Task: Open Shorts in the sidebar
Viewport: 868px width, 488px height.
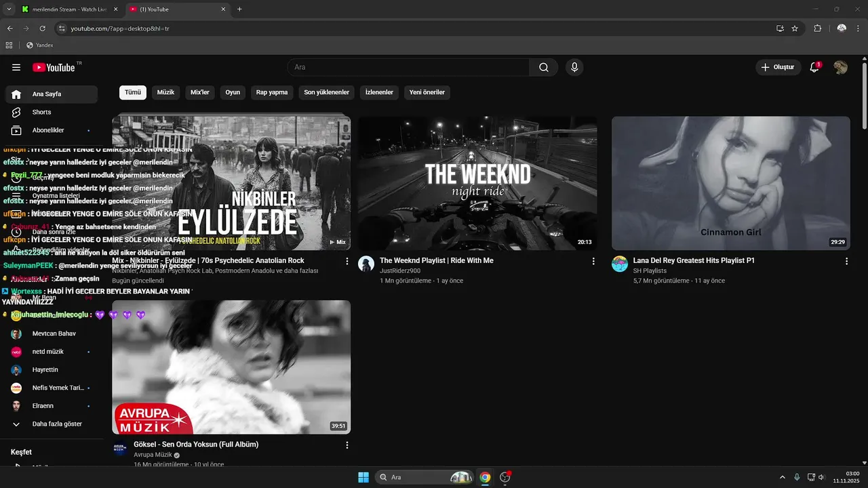Action: [x=52, y=112]
